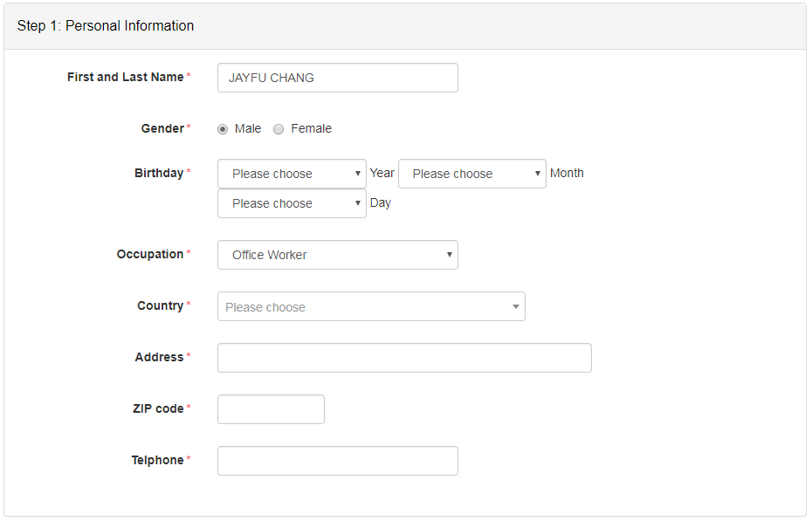Click the Occupation dropdown arrow
Viewport: 812px width, 521px height.
(x=450, y=255)
